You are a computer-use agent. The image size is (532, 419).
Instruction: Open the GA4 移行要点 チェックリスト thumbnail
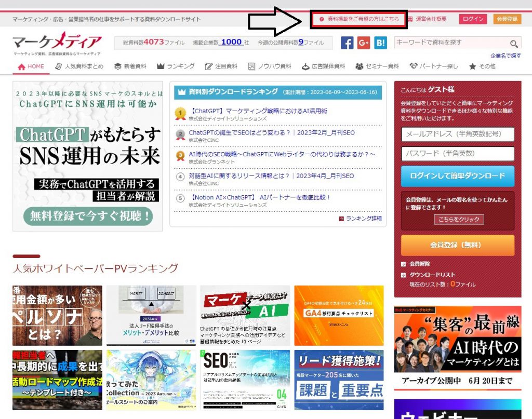point(339,315)
